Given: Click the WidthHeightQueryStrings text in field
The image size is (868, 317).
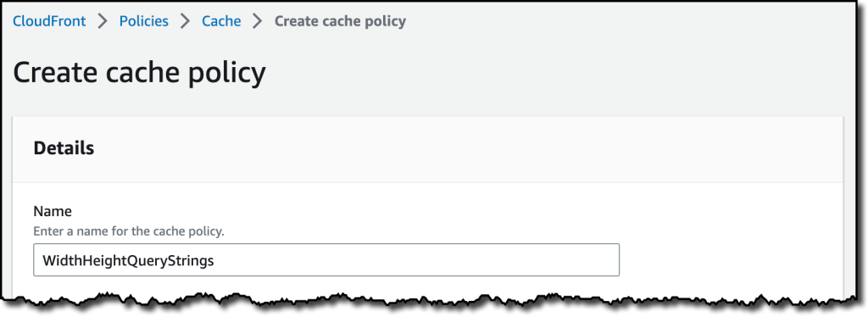Looking at the screenshot, I should pyautogui.click(x=128, y=260).
